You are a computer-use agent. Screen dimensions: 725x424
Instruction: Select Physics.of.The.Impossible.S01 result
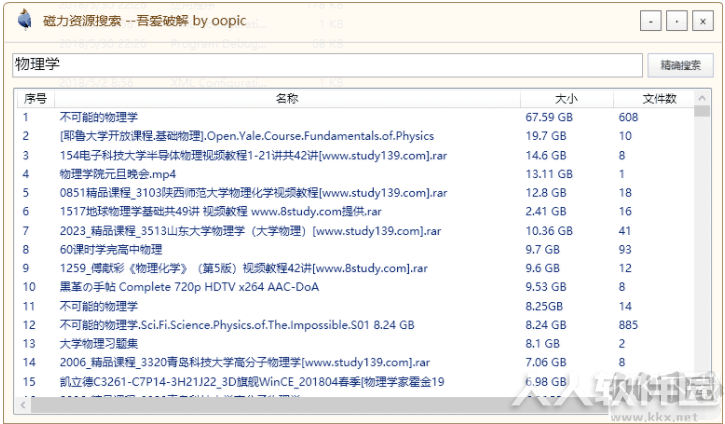[237, 325]
